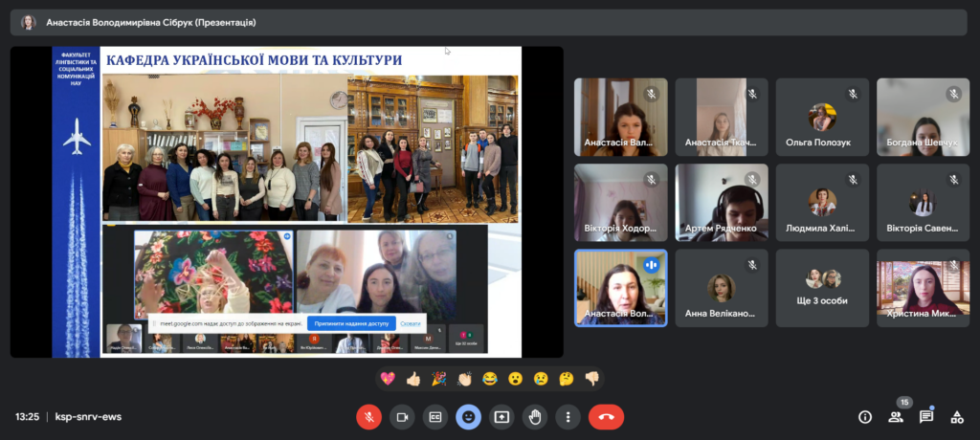This screenshot has height=440, width=980.
Task: Send the laughing face reaction
Action: point(490,379)
